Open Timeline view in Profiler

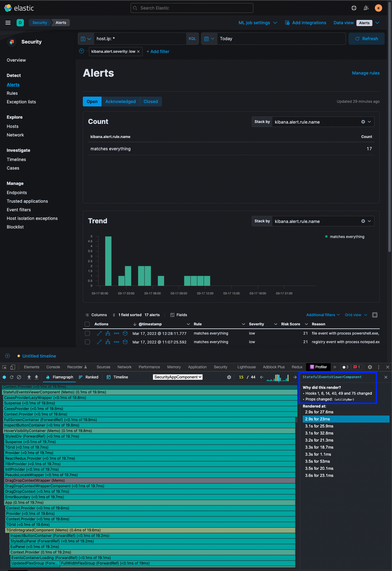click(x=117, y=377)
